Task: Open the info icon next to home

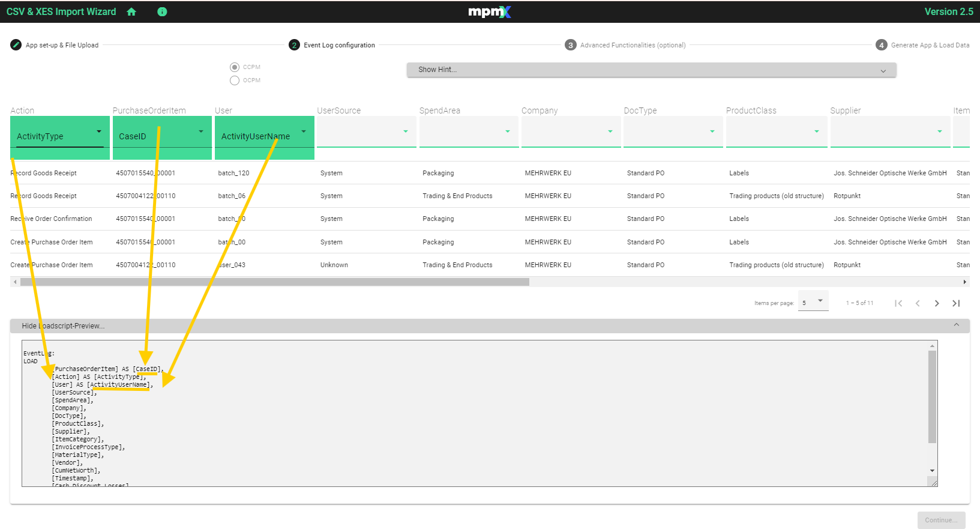Action: click(162, 11)
